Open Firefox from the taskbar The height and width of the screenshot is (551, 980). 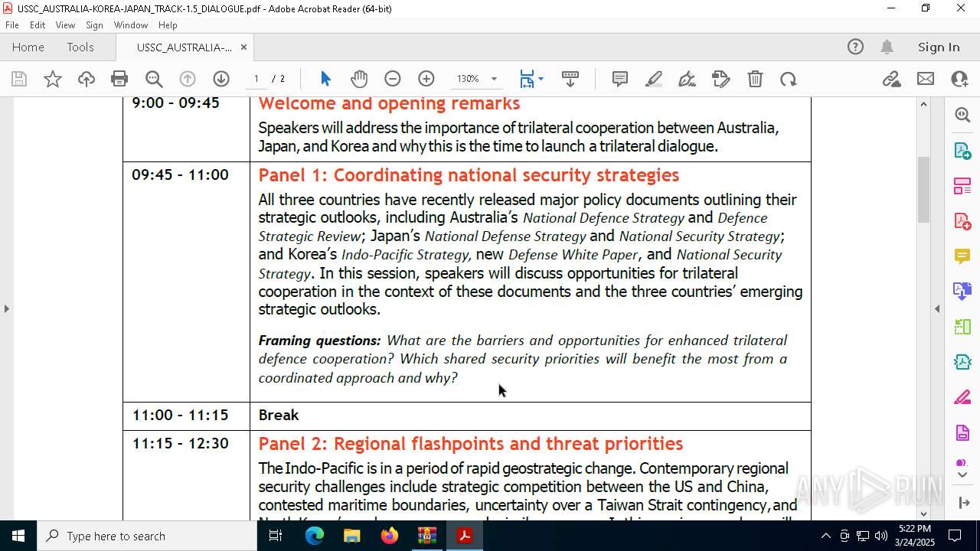[x=390, y=536]
